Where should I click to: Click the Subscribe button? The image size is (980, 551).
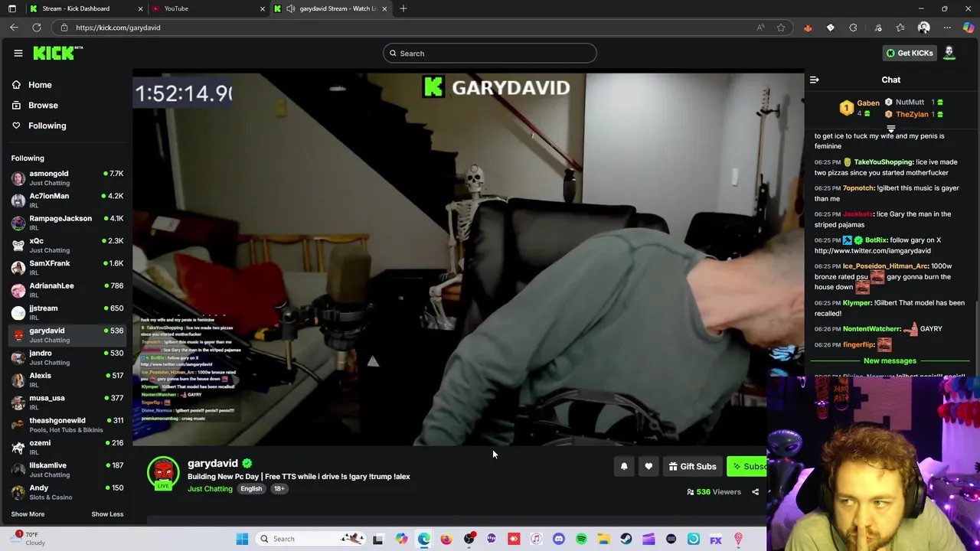coord(746,466)
